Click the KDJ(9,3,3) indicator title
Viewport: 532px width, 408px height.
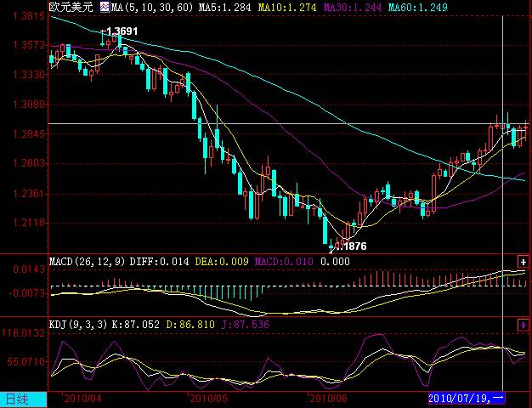[78, 325]
